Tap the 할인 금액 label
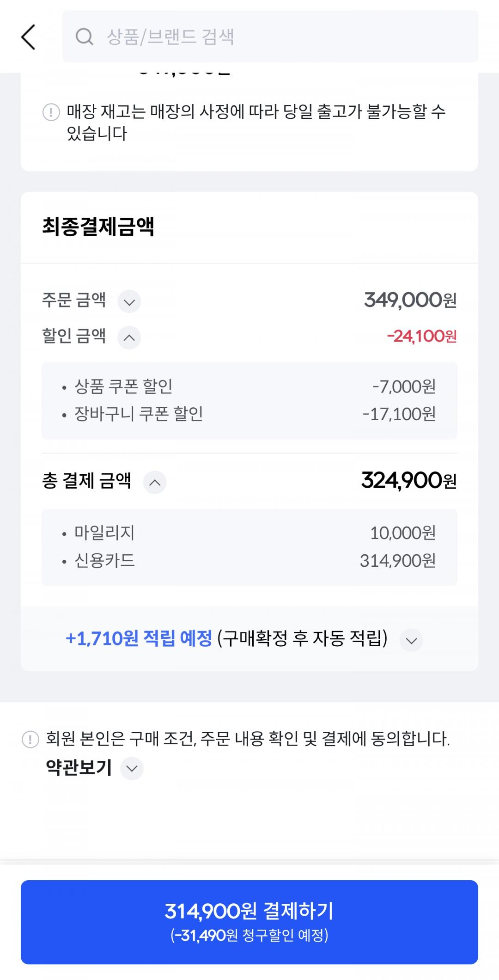The width and height of the screenshot is (499, 980). tap(74, 336)
